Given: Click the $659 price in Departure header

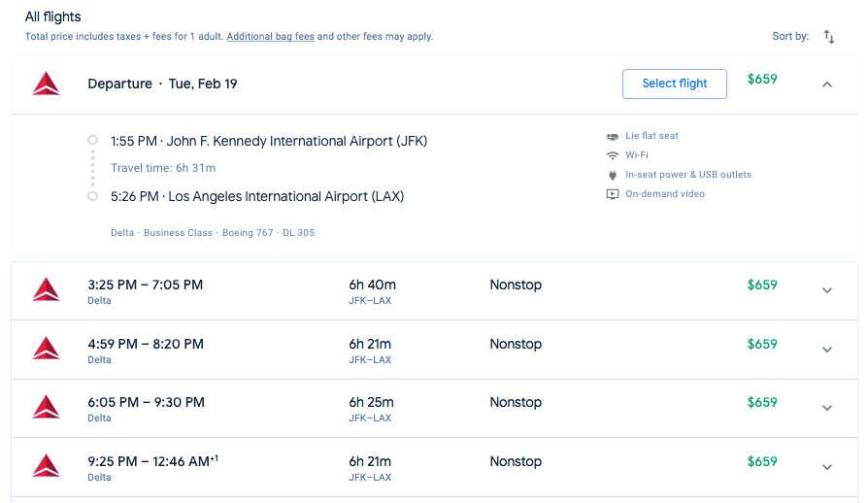Looking at the screenshot, I should [x=762, y=80].
